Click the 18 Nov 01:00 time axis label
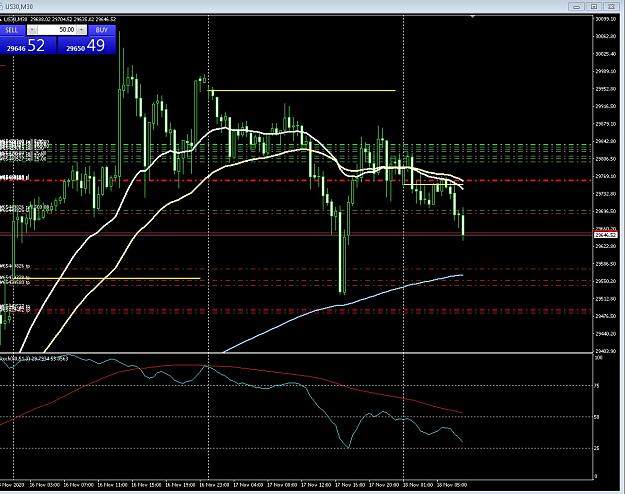625x494 pixels. pyautogui.click(x=418, y=485)
